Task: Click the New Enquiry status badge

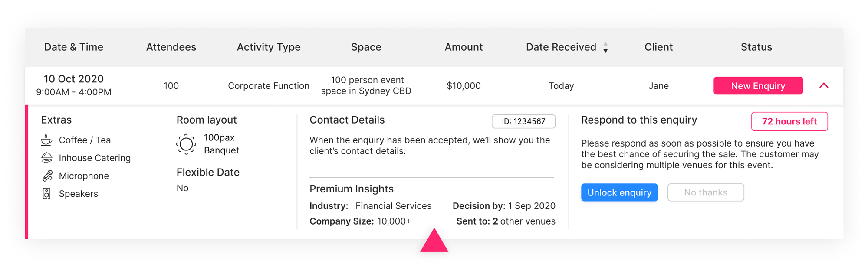Action: 758,86
